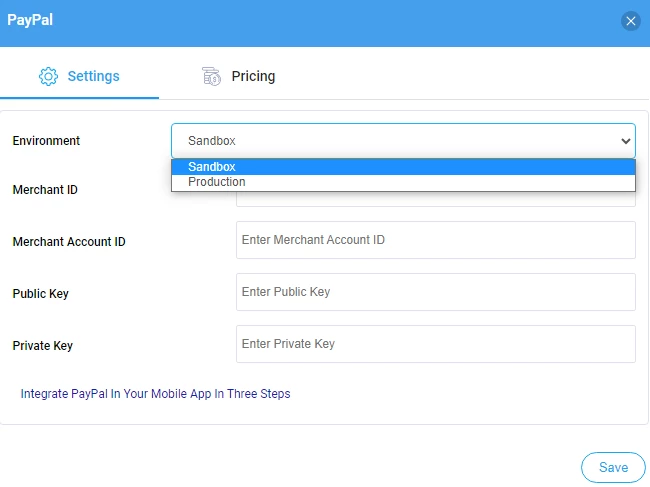Open Integrate PayPal In Three Steps link
The width and height of the screenshot is (650, 487).
click(155, 393)
